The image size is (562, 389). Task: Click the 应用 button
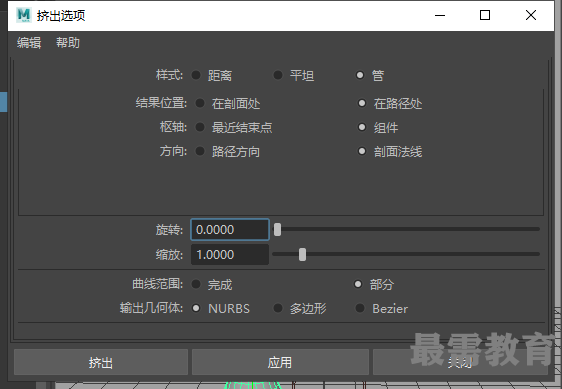pos(280,362)
